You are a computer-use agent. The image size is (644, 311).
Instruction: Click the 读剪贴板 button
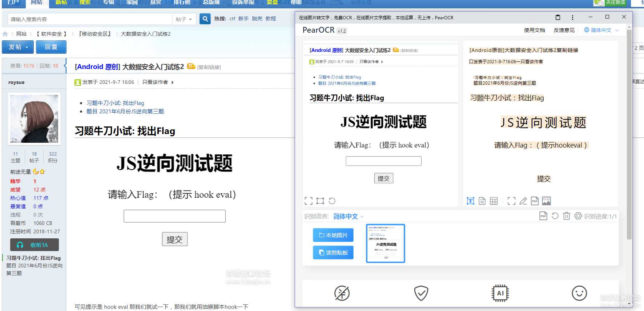pyautogui.click(x=333, y=253)
